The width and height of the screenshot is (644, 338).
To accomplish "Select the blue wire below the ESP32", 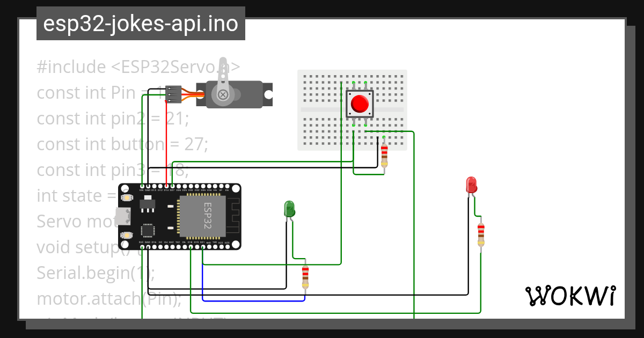I will point(252,300).
